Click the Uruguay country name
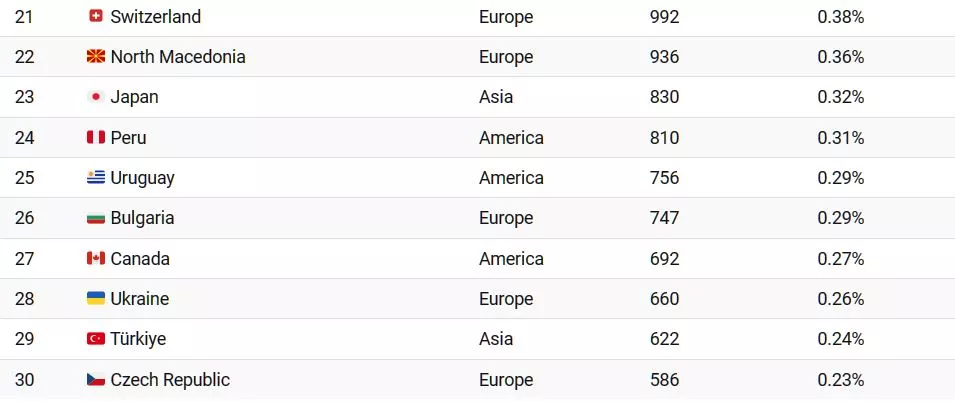The width and height of the screenshot is (955, 402). click(142, 178)
